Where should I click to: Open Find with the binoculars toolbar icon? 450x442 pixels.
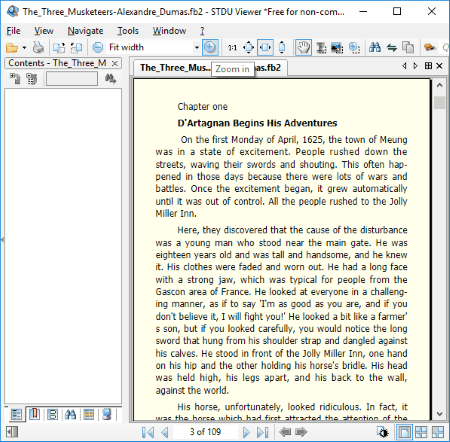coord(375,48)
